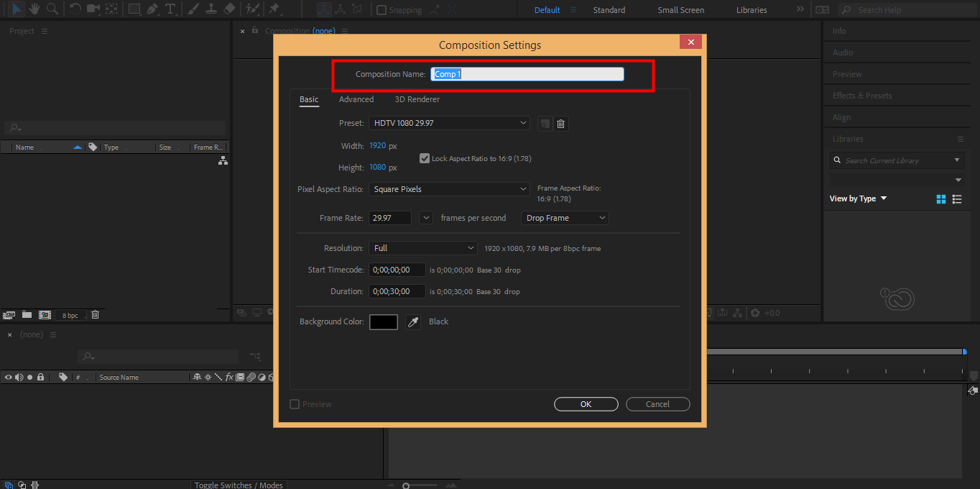The width and height of the screenshot is (980, 489).
Task: Open the Project panel menu
Action: pos(45,31)
